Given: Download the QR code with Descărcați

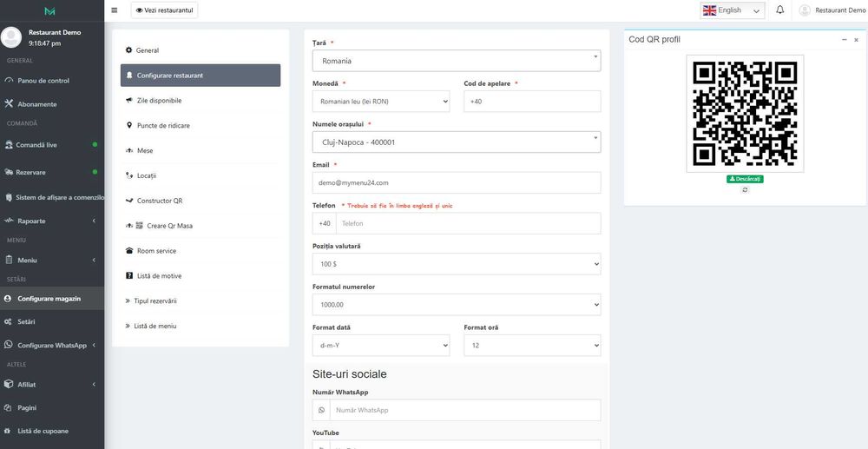Looking at the screenshot, I should [745, 179].
